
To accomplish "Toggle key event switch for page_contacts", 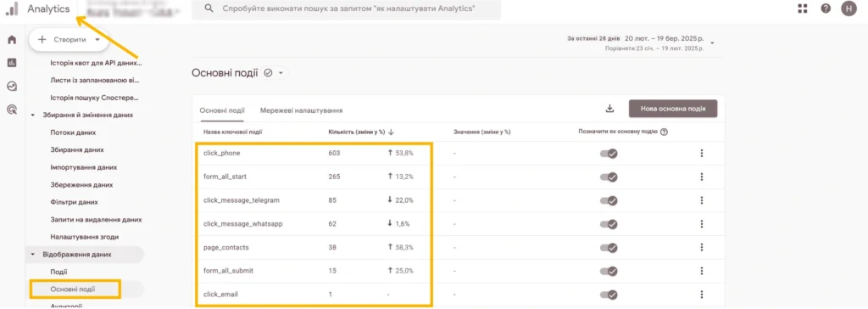I will click(x=609, y=247).
